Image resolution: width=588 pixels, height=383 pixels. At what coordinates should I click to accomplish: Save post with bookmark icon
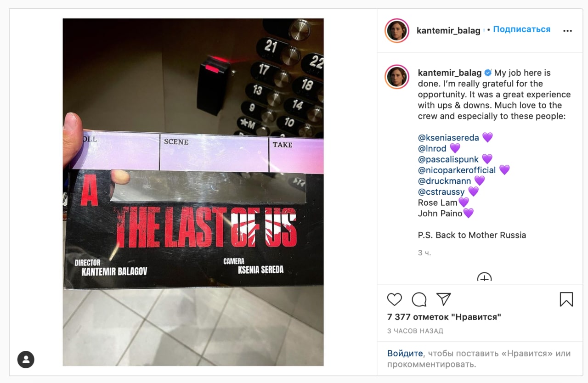point(566,299)
